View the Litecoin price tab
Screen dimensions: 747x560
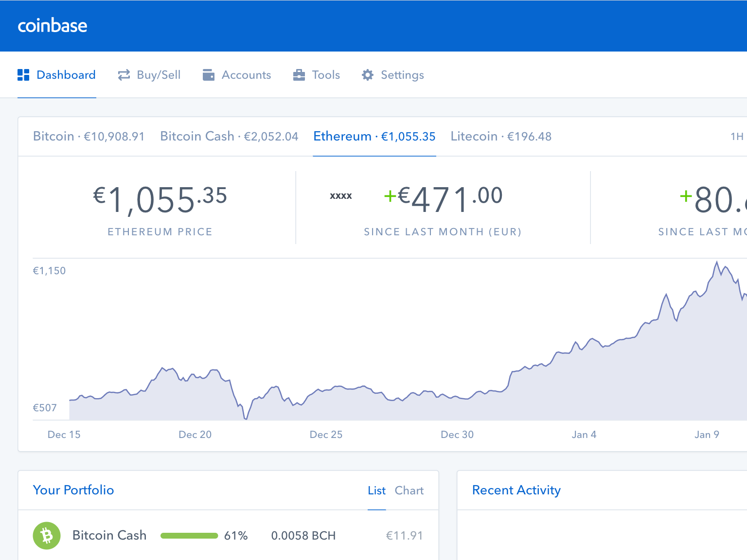point(501,137)
